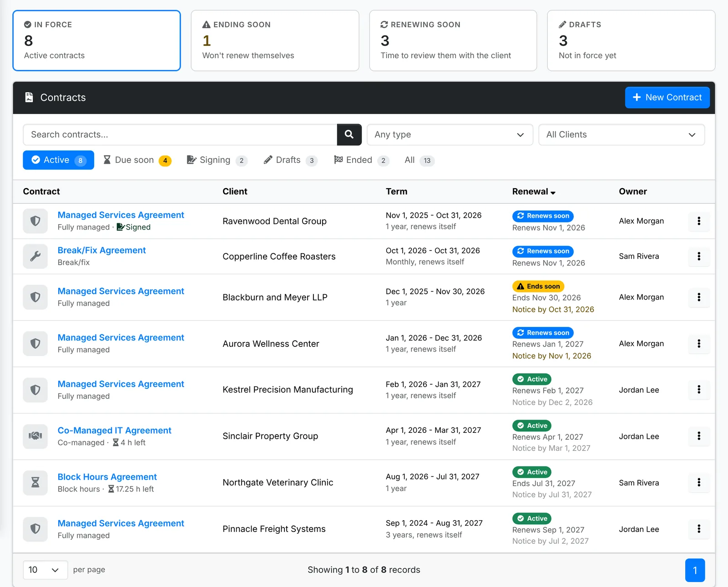
Task: Select the Drafts summary card
Action: (631, 40)
